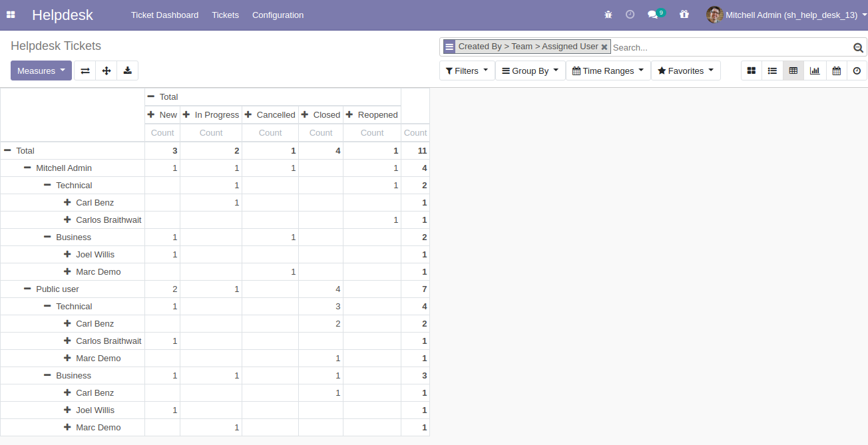Click the Helpdesk Tickets breadcrumb title
868x445 pixels.
[56, 46]
